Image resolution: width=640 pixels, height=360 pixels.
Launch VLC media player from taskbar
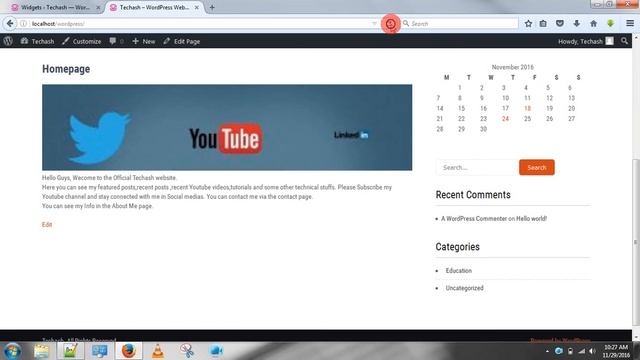158,351
